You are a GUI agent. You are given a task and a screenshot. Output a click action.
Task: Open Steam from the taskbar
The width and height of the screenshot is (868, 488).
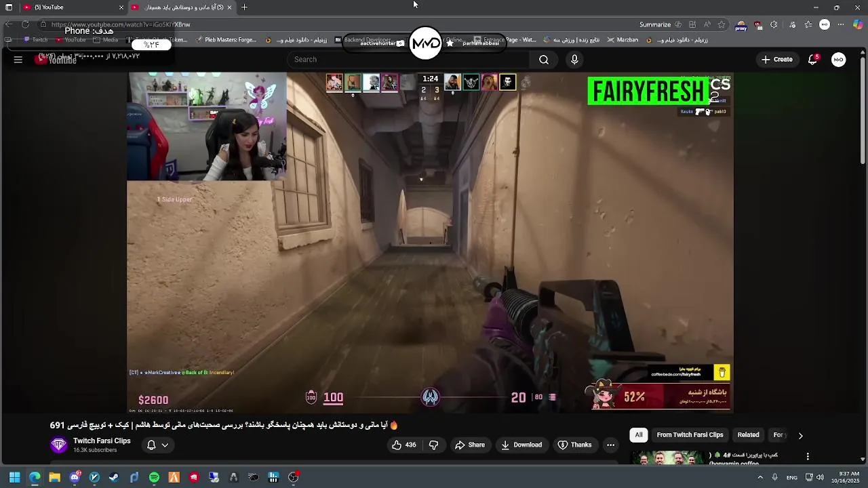pyautogui.click(x=114, y=477)
